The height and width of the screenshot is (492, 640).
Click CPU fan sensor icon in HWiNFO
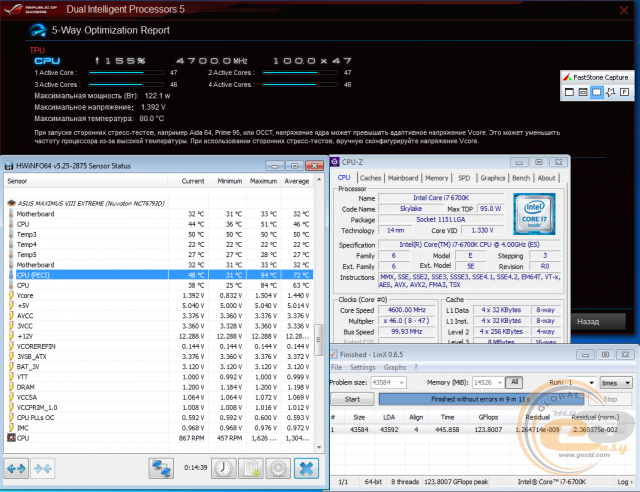(x=11, y=438)
